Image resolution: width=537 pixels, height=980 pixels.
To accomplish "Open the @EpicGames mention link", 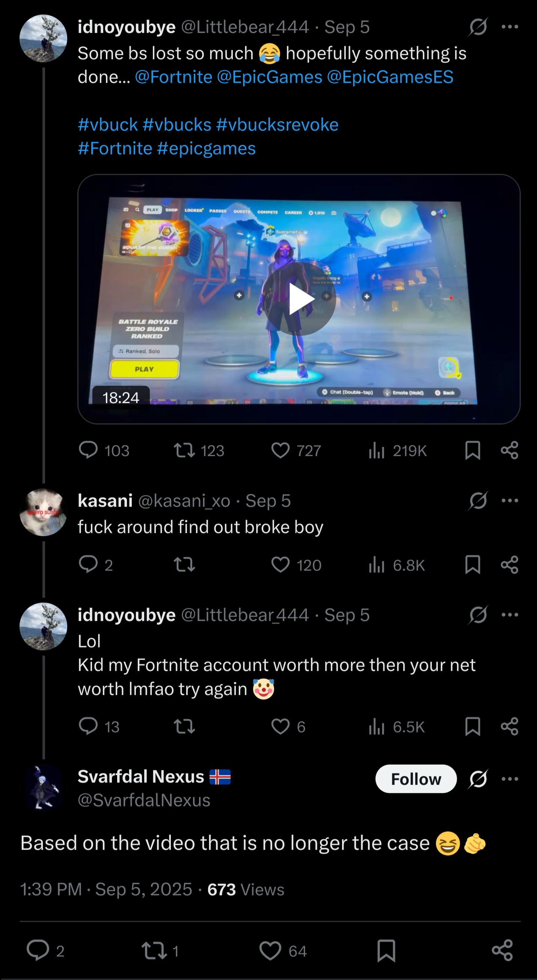I will click(270, 77).
